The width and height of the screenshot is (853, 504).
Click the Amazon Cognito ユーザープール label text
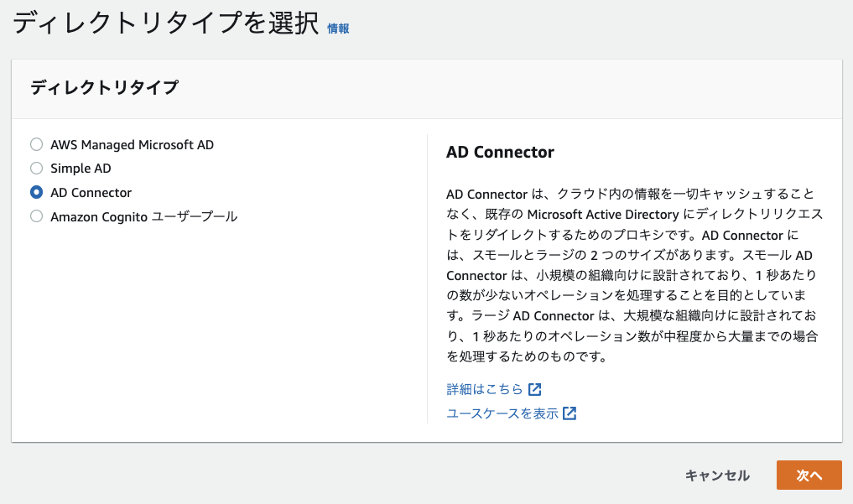point(144,216)
